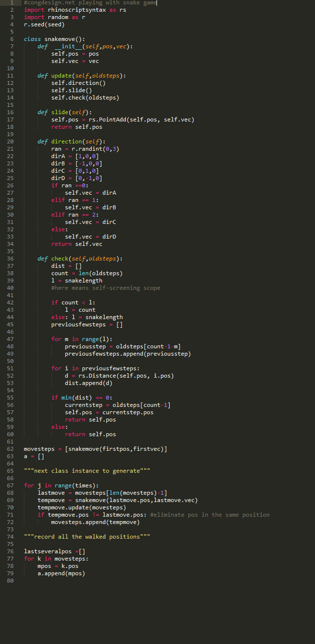Image resolution: width=315 pixels, height=644 pixels.
Task: Click the 'def slide(self):' definition
Action: [x=65, y=112]
